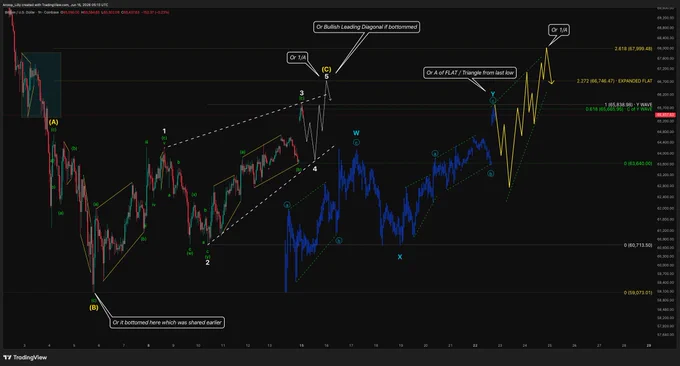Select the "Or 1/A" callout at the yellow projection top
The image size is (680, 366).
559,30
